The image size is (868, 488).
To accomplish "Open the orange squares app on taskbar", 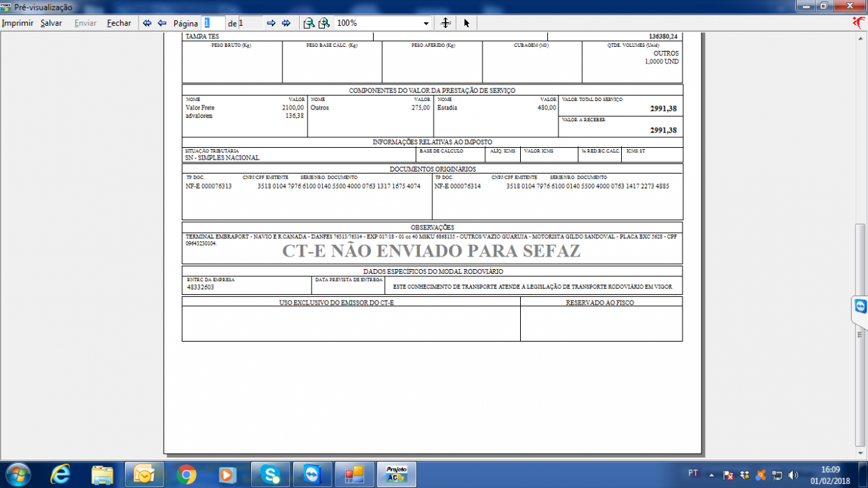I will point(354,475).
